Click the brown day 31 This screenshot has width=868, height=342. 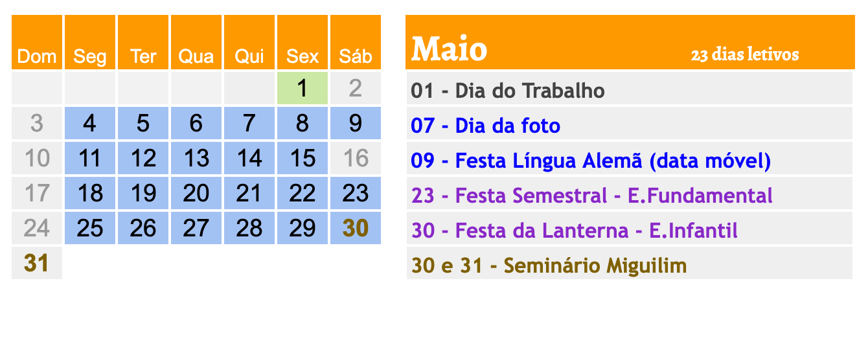click(x=37, y=263)
